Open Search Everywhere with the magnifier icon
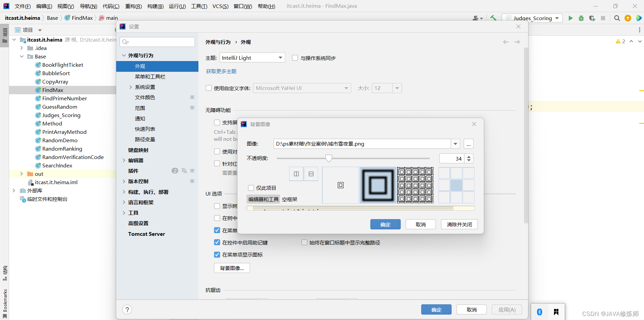Viewport: 644px width, 320px height. (x=617, y=18)
